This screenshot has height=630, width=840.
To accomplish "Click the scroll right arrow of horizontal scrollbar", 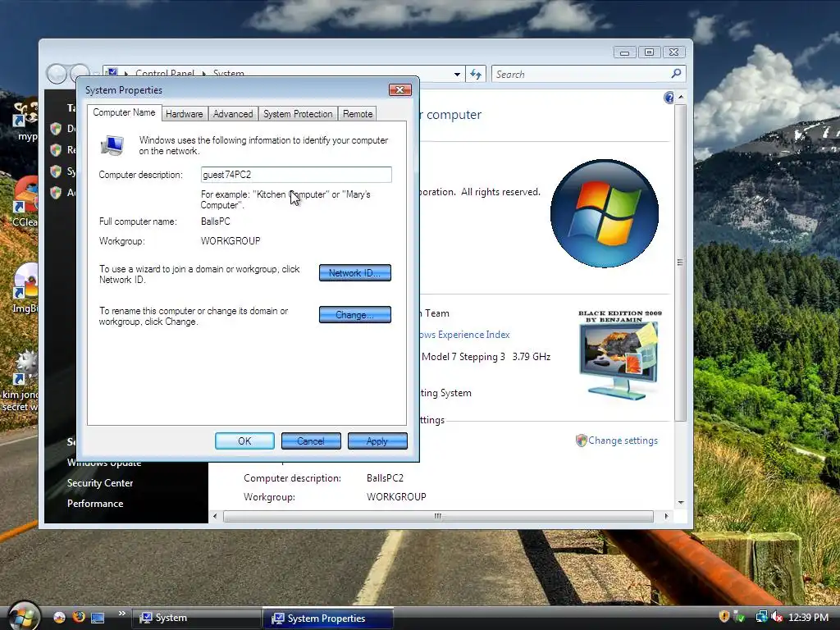I will pos(666,516).
